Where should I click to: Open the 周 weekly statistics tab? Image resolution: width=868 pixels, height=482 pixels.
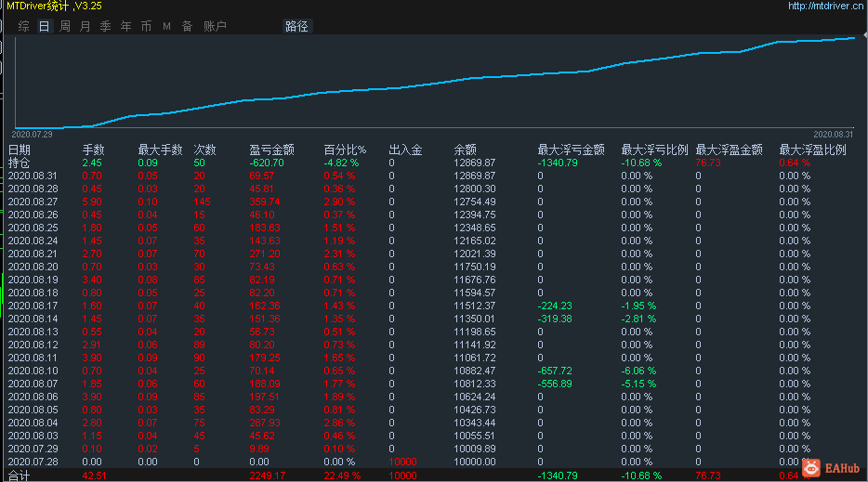click(x=65, y=27)
